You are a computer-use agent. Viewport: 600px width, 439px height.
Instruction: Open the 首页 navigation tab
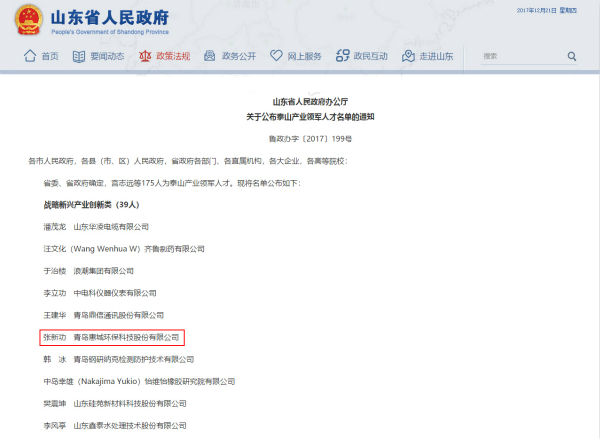50,56
